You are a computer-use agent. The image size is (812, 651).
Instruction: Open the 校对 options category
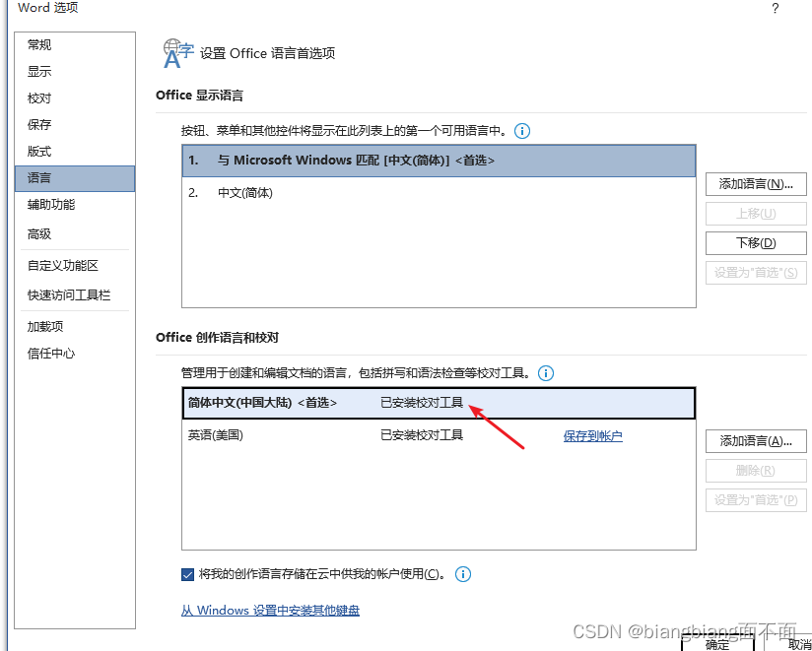75,98
